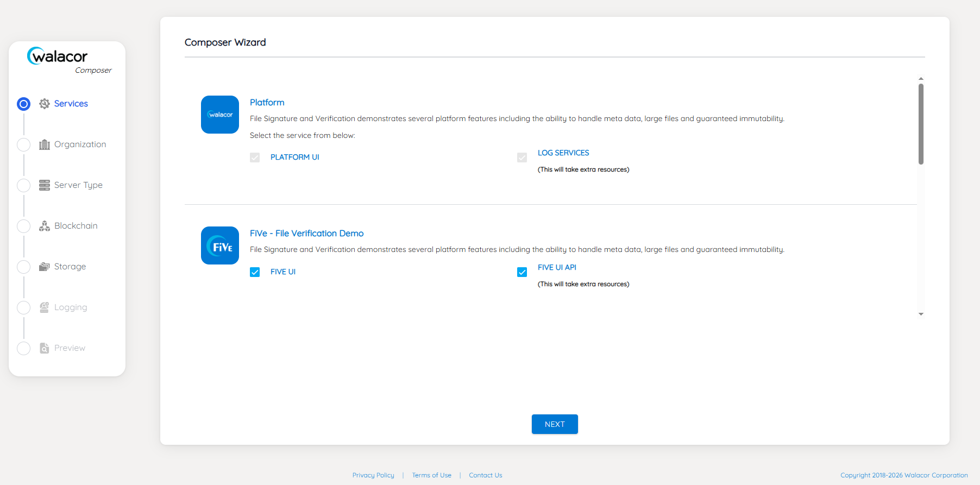Open the Terms of Use link
The height and width of the screenshot is (485, 980).
(x=432, y=475)
